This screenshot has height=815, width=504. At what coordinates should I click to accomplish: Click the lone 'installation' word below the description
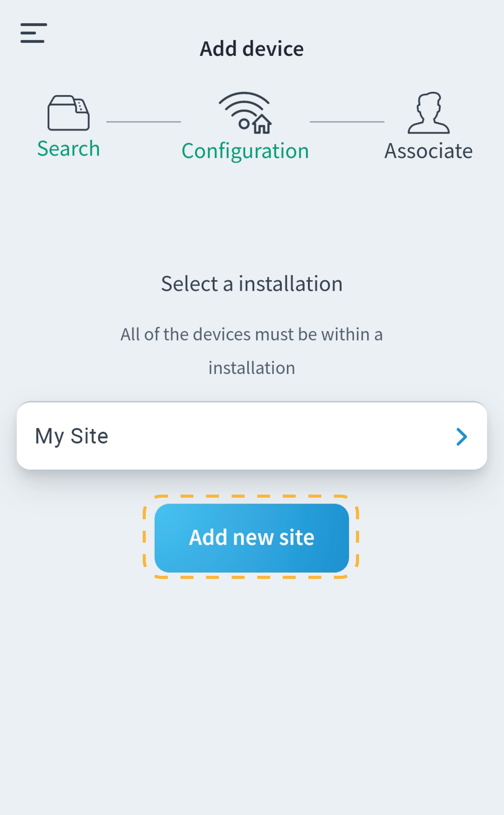point(252,368)
